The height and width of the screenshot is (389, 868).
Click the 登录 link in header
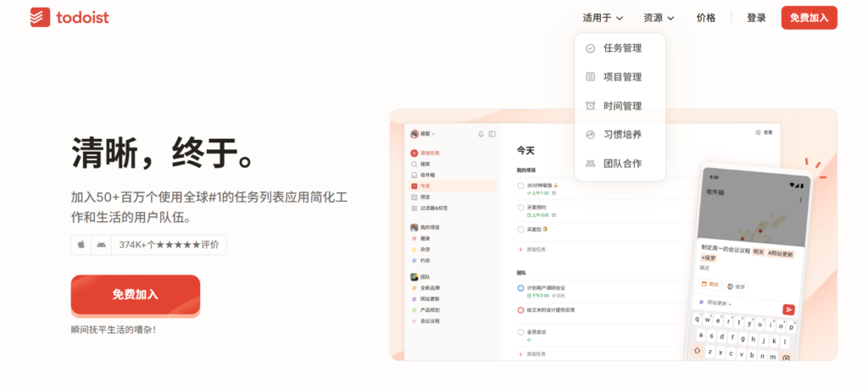[756, 18]
